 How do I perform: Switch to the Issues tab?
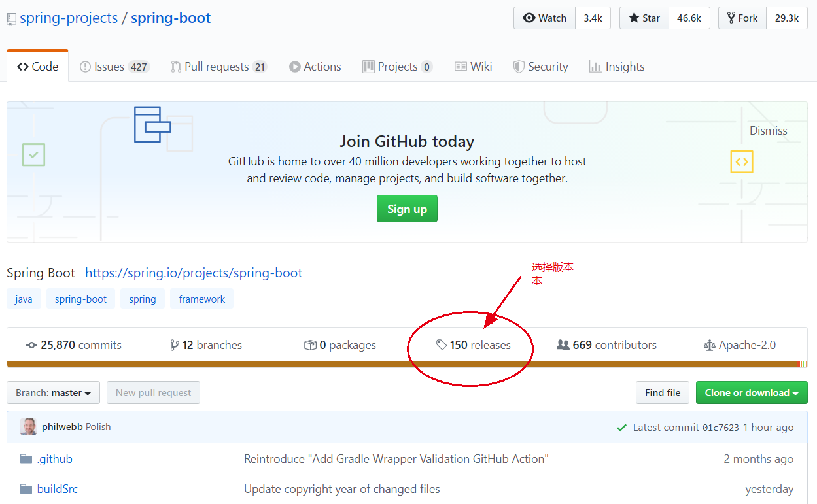coord(114,67)
